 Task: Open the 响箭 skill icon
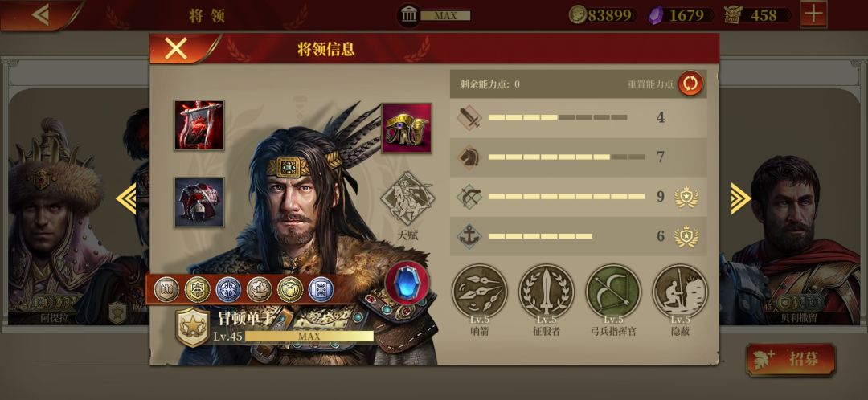click(479, 292)
